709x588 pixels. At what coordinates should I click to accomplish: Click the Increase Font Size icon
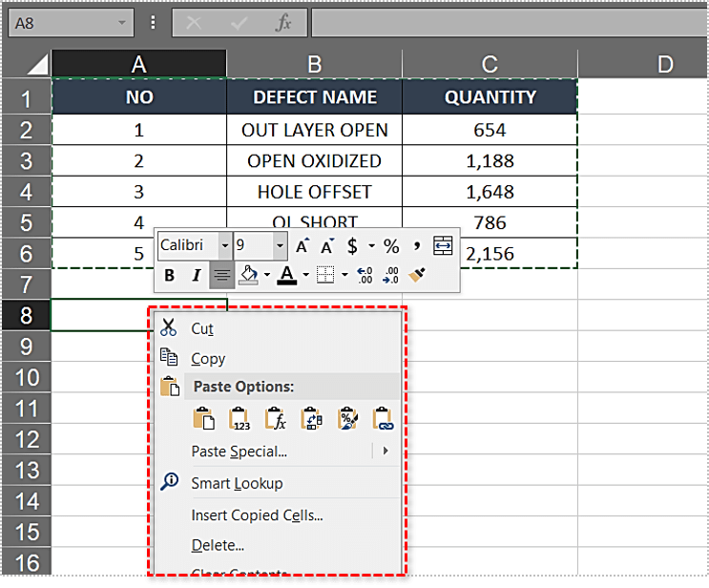pos(302,246)
